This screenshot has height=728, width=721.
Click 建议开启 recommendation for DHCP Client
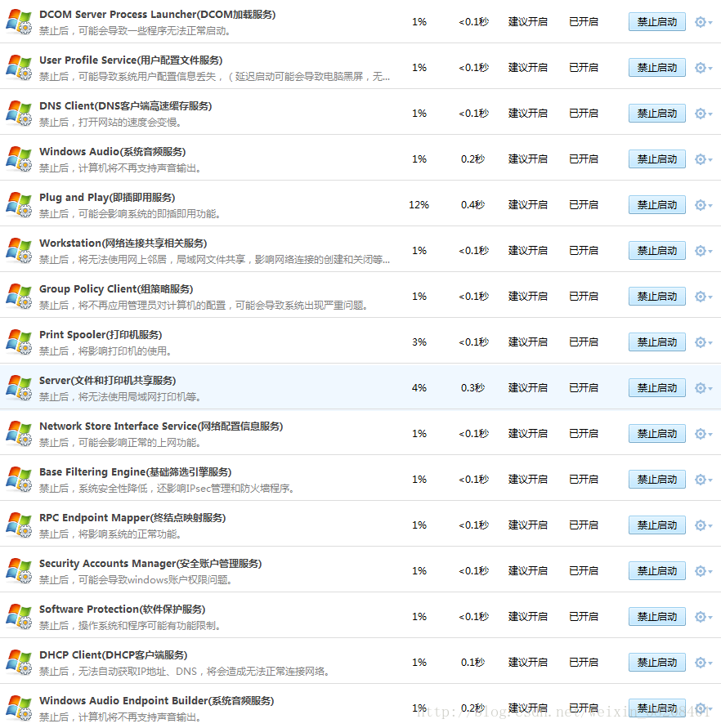point(527,663)
